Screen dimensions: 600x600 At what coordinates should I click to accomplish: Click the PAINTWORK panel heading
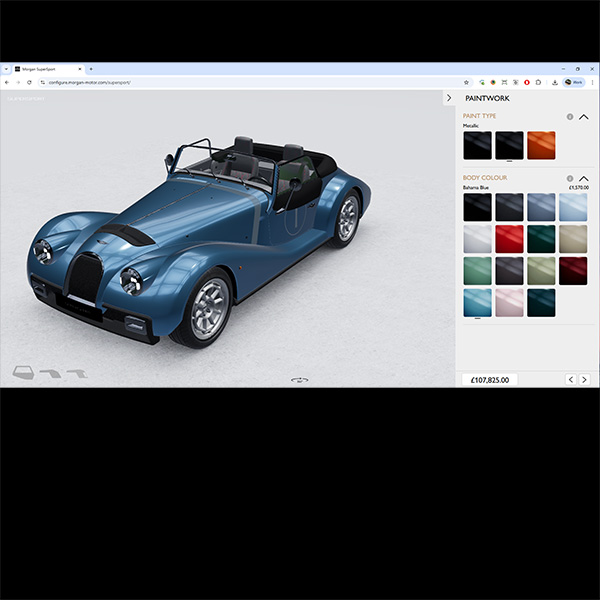point(487,98)
